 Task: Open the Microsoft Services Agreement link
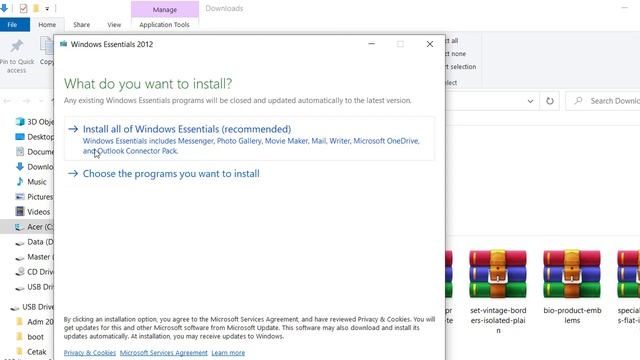[x=164, y=353]
